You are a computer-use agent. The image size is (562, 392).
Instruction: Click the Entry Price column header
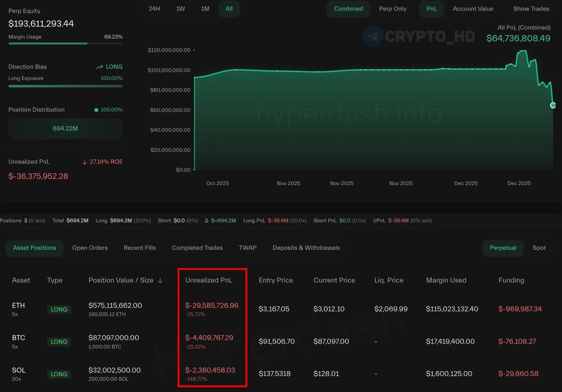(276, 280)
